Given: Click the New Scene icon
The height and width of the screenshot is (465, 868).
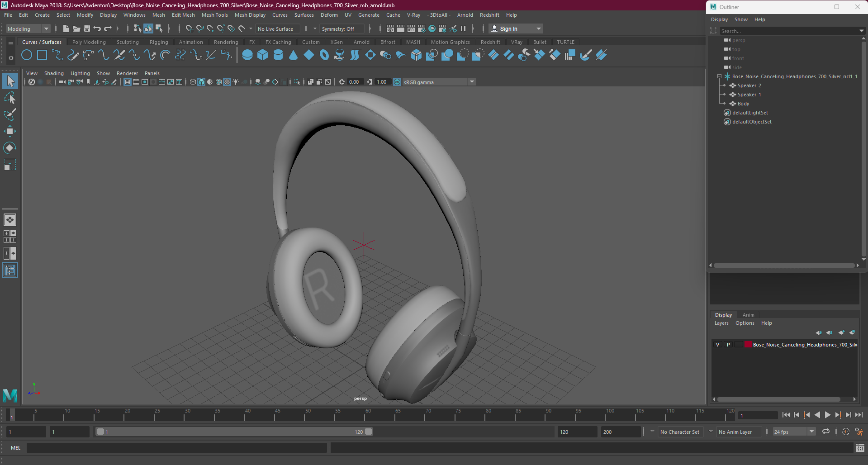Looking at the screenshot, I should (66, 28).
